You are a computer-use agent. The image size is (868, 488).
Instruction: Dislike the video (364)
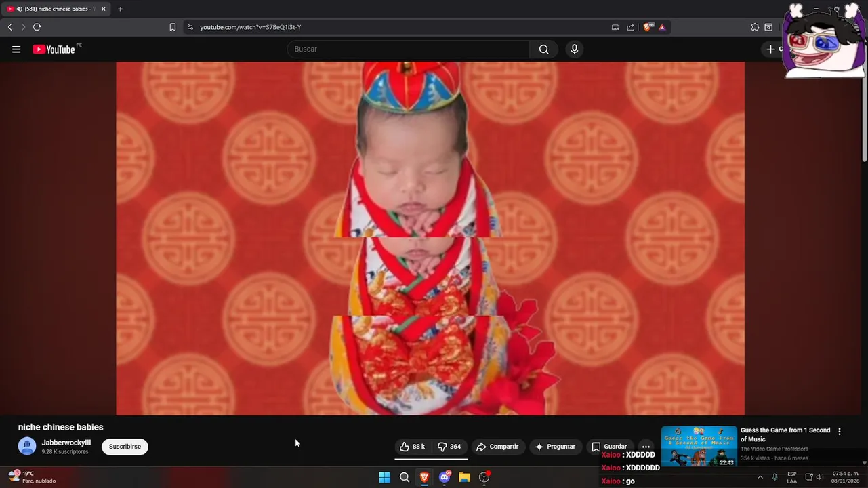click(449, 447)
